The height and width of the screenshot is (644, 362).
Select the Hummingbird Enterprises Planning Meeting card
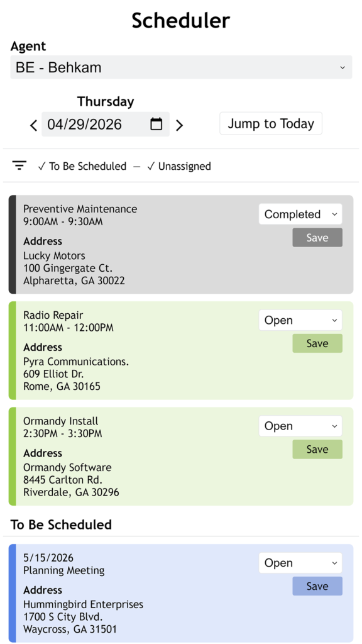coord(181,593)
